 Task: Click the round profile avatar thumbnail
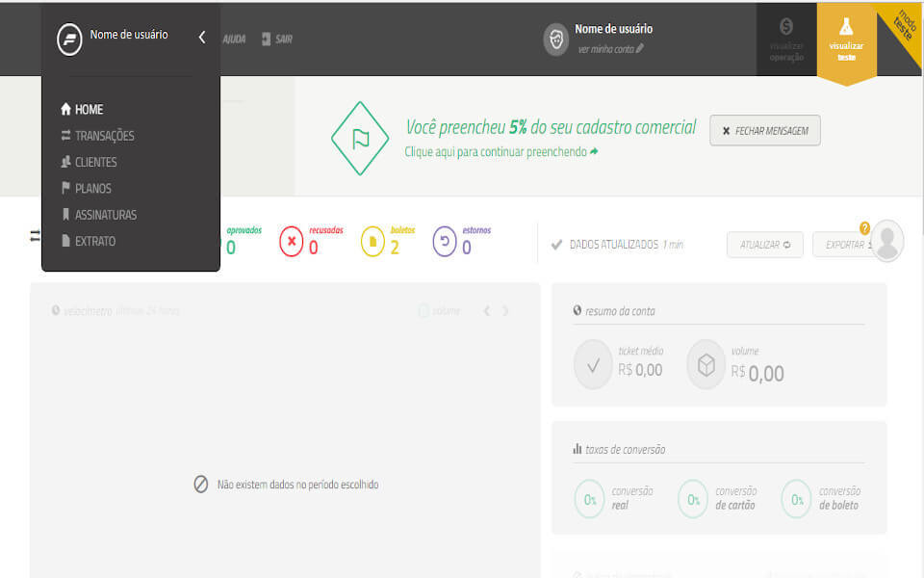(886, 241)
